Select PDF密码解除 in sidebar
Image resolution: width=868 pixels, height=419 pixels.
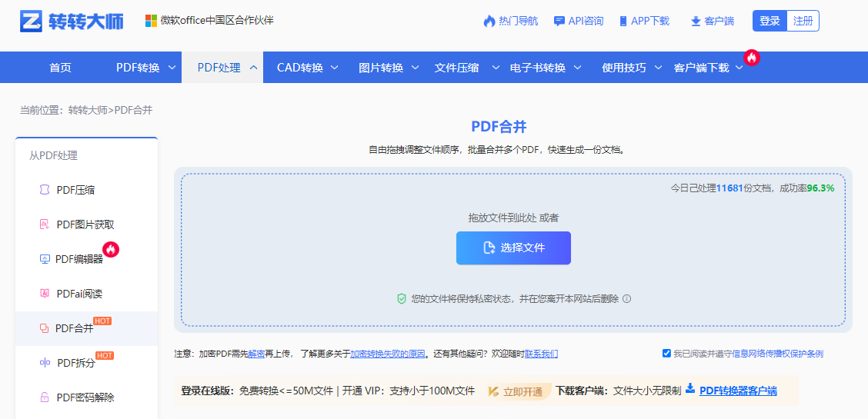86,397
